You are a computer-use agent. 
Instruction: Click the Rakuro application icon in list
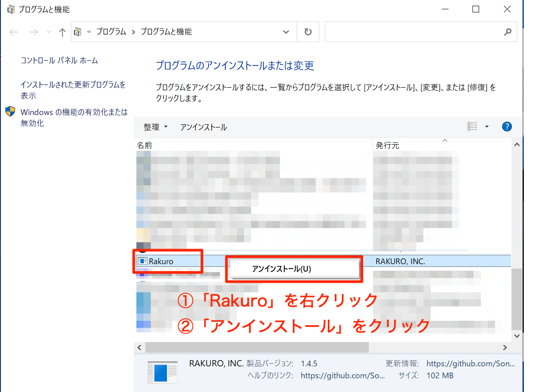pyautogui.click(x=142, y=261)
